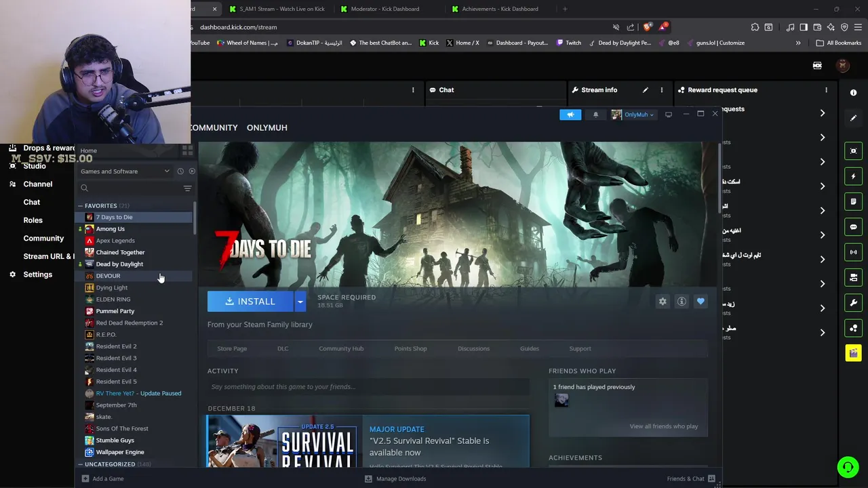Expand first reward request chevron
Screen dimensions: 868x488
823,113
